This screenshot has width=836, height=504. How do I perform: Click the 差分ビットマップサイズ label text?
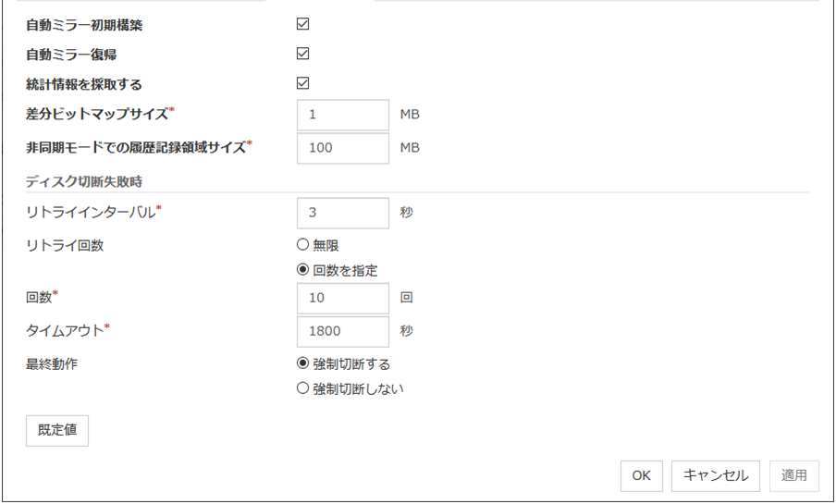(x=98, y=115)
